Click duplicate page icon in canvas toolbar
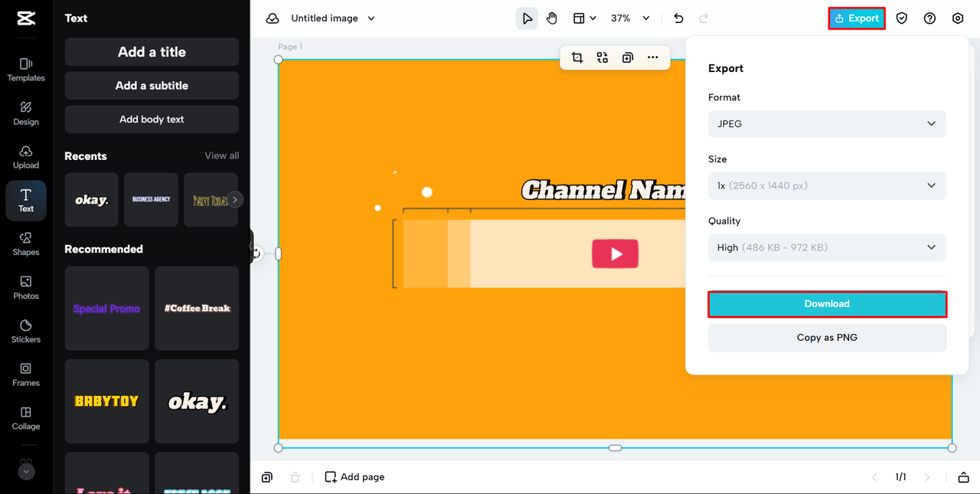Viewport: 980px width, 494px height. (x=628, y=57)
